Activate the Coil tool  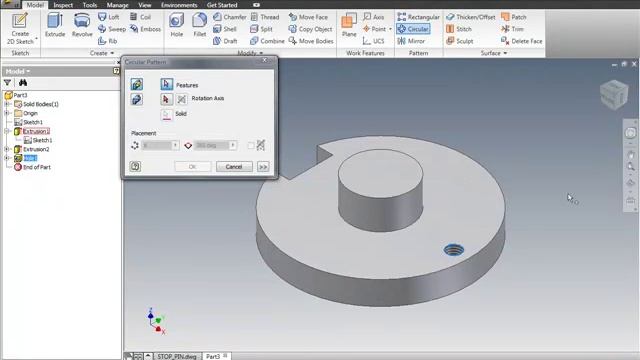pos(140,17)
